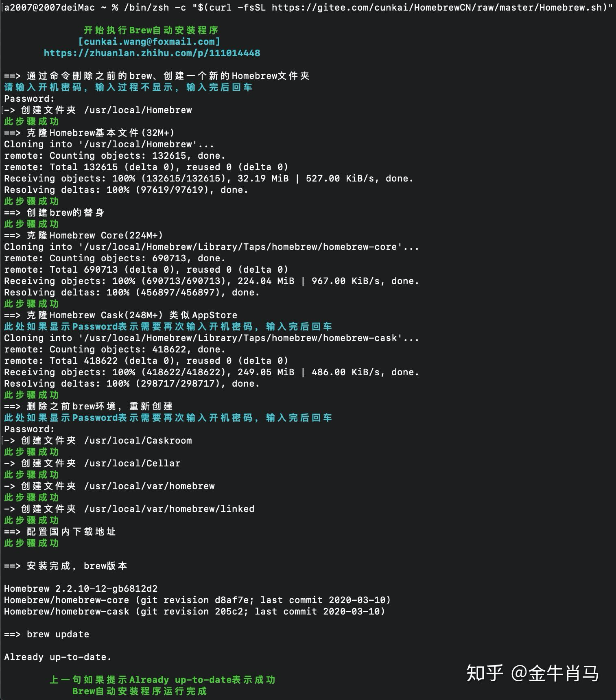The width and height of the screenshot is (616, 700).
Task: Click 'remote: Counting objects: 690713, done.' line
Action: click(115, 258)
